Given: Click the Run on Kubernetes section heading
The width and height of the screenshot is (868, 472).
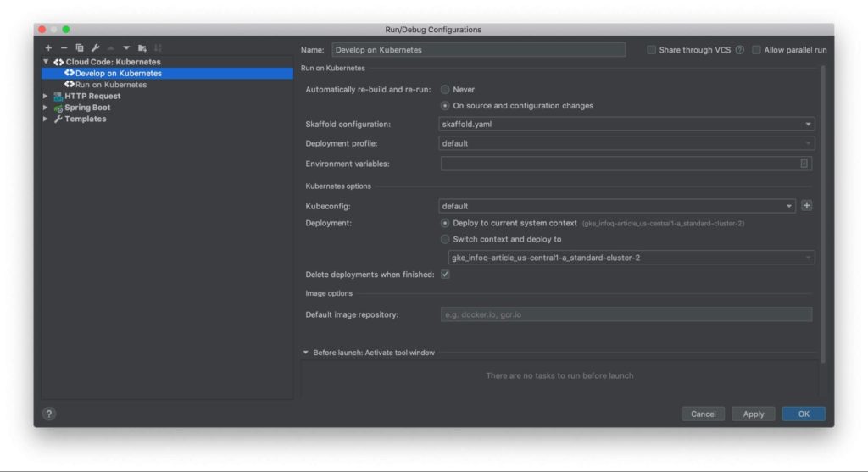Looking at the screenshot, I should 332,69.
